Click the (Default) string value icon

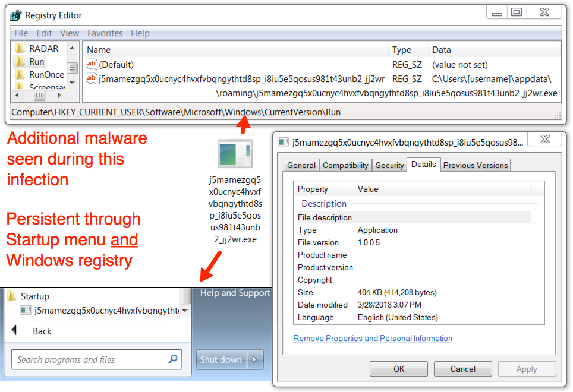point(91,64)
